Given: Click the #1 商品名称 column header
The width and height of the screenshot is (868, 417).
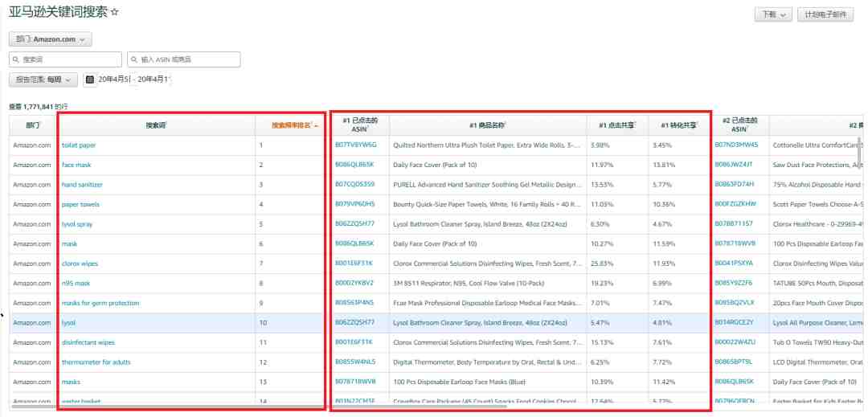Looking at the screenshot, I should pyautogui.click(x=488, y=125).
